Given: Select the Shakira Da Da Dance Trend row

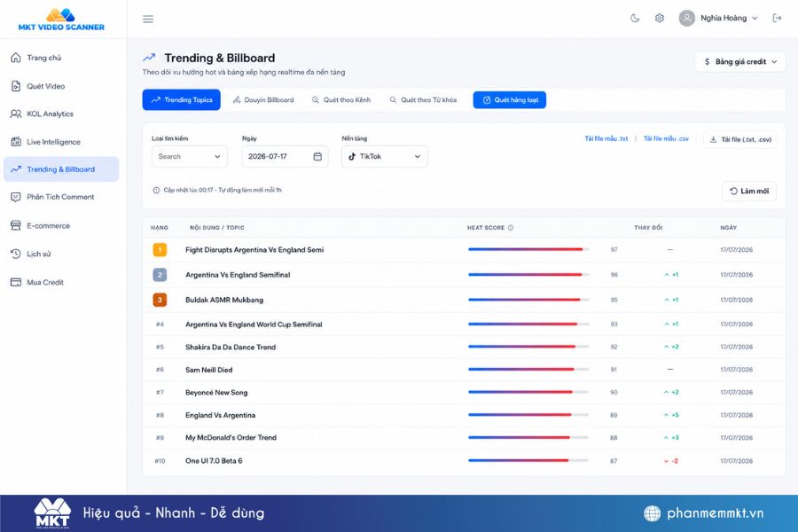Looking at the screenshot, I should (464, 348).
